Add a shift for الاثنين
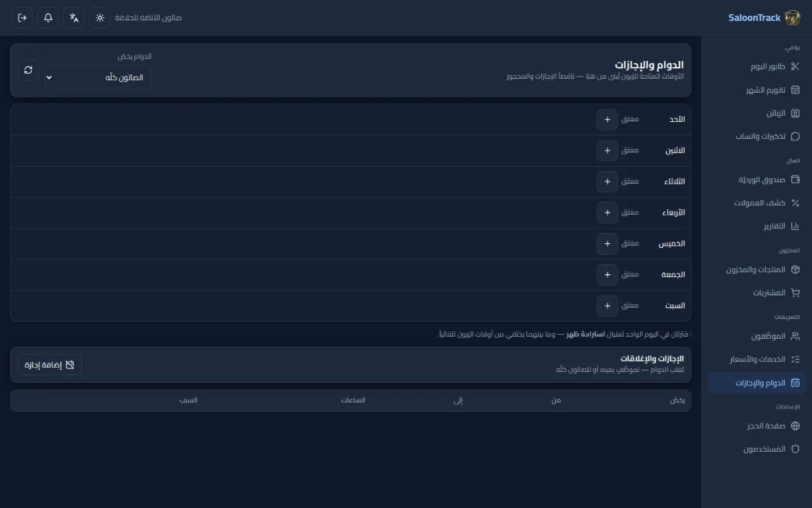The image size is (812, 508). (608, 150)
